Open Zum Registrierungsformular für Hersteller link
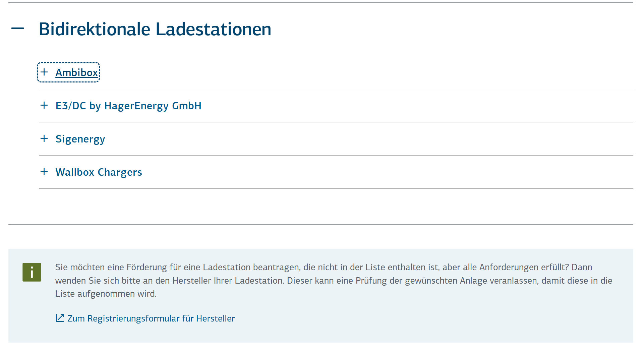This screenshot has width=644, height=348. (145, 318)
